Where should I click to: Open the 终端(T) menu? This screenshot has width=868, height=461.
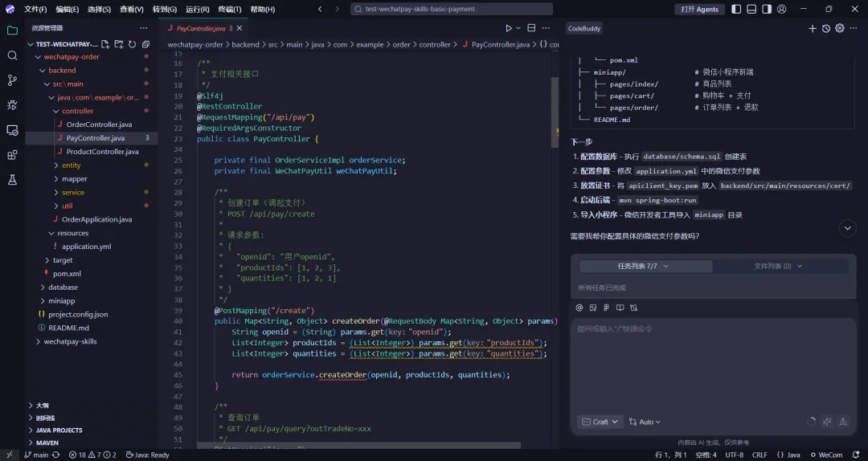[x=230, y=9]
